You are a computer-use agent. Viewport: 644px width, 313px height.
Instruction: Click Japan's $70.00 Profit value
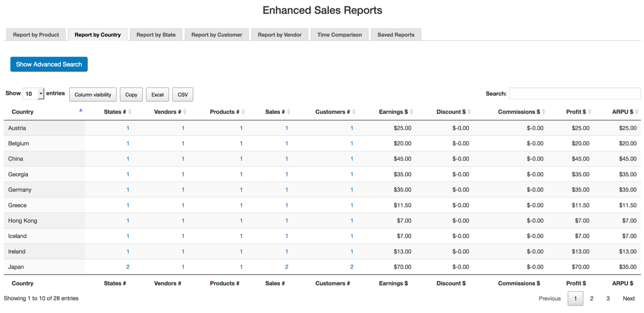point(581,267)
